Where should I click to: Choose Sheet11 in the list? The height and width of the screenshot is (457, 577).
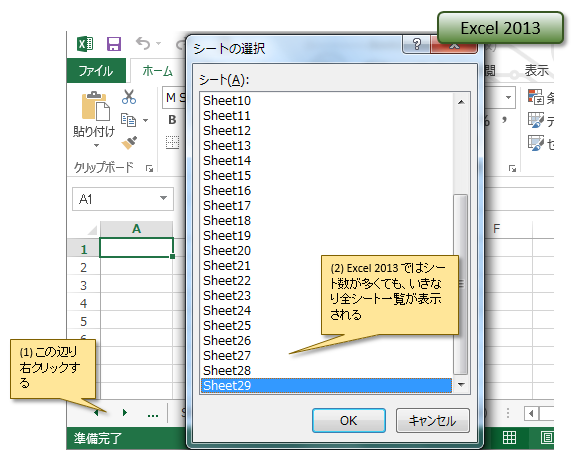[x=326, y=116]
